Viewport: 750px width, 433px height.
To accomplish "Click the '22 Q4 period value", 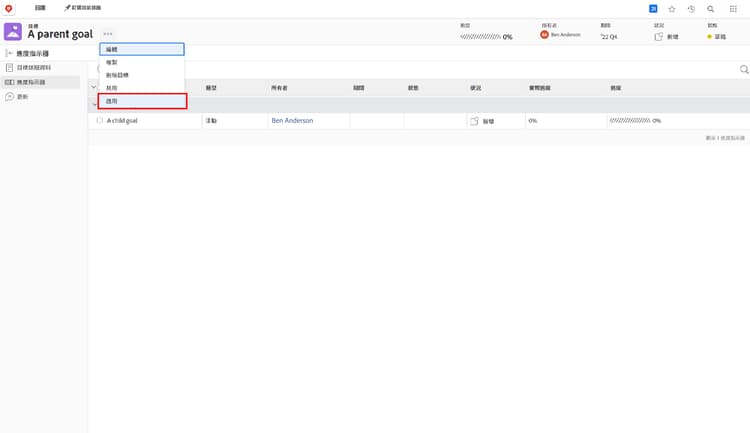I will click(x=609, y=36).
